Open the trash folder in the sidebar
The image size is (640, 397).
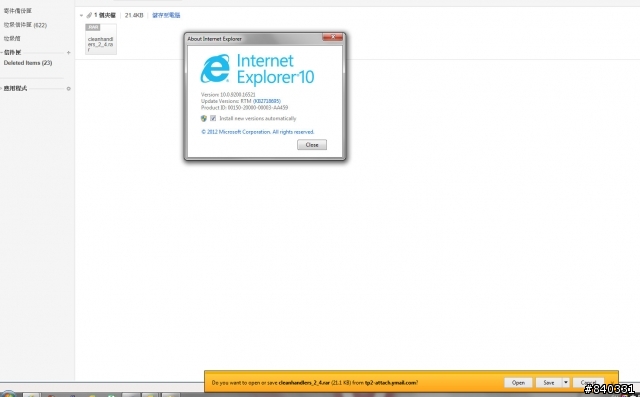[x=12, y=38]
